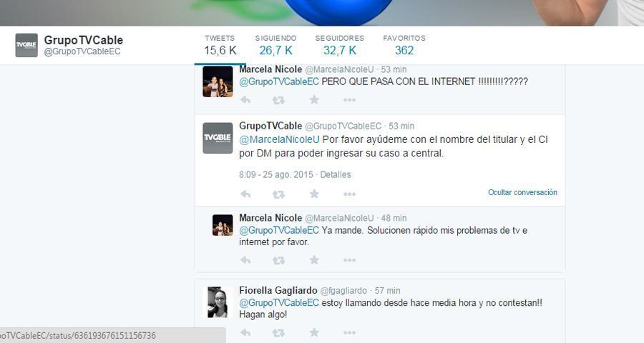The image size is (644, 343).
Task: Retweet Fiorella Gagliardo's tweet
Action: [x=278, y=333]
